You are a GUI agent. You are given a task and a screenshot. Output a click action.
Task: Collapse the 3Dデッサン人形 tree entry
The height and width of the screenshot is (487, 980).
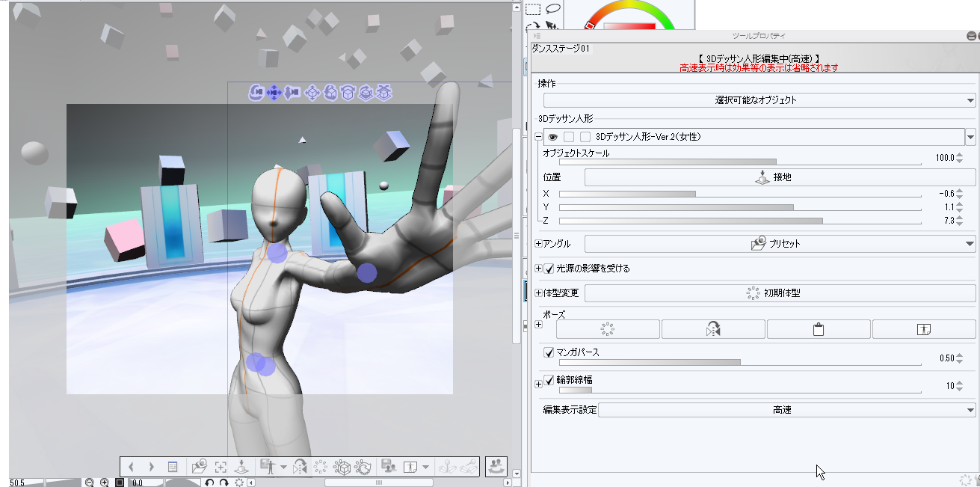538,137
